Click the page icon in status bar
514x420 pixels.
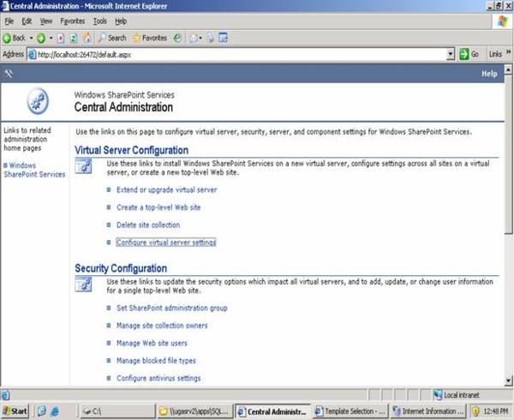coord(6,395)
